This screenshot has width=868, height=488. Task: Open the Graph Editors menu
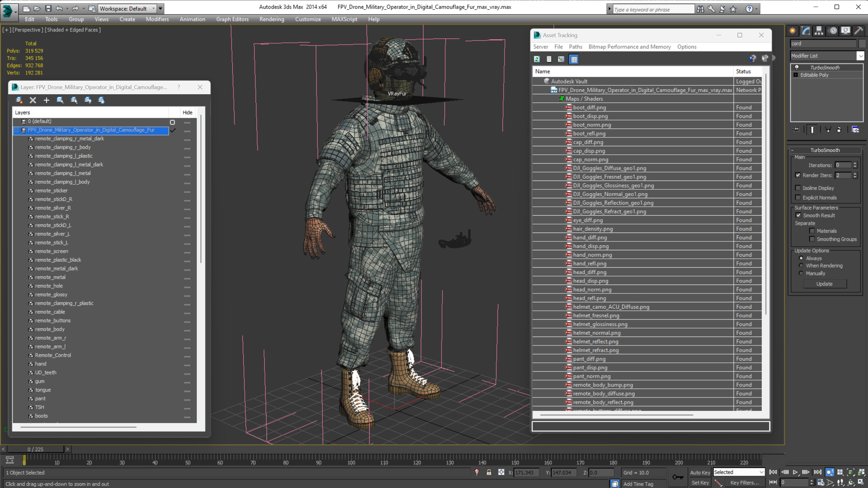(x=232, y=19)
